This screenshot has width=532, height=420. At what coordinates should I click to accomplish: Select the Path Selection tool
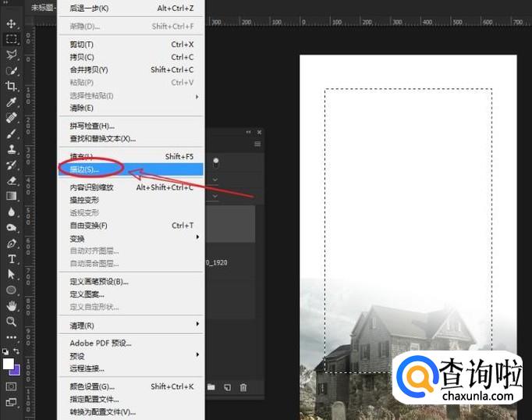coord(11,274)
